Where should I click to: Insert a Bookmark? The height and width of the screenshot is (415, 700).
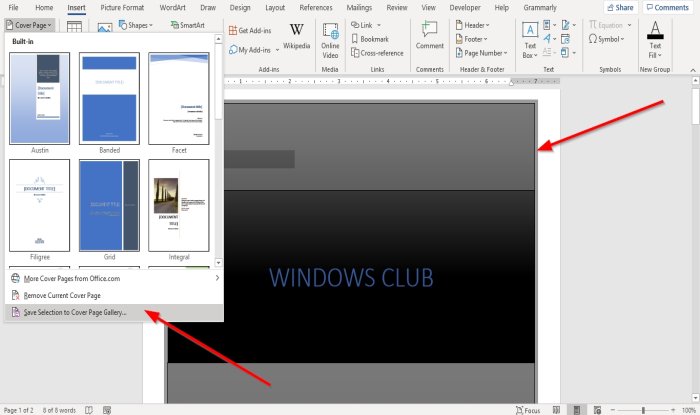(370, 39)
